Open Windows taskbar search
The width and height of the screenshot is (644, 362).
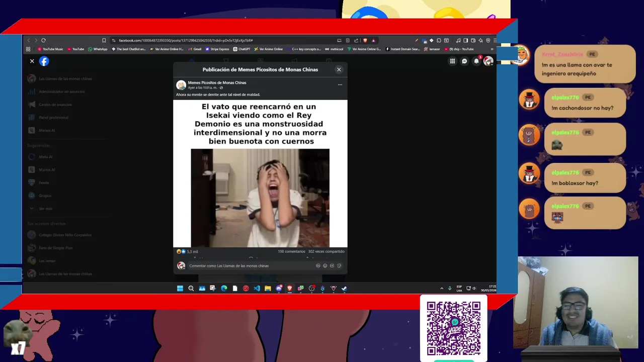[x=191, y=289]
